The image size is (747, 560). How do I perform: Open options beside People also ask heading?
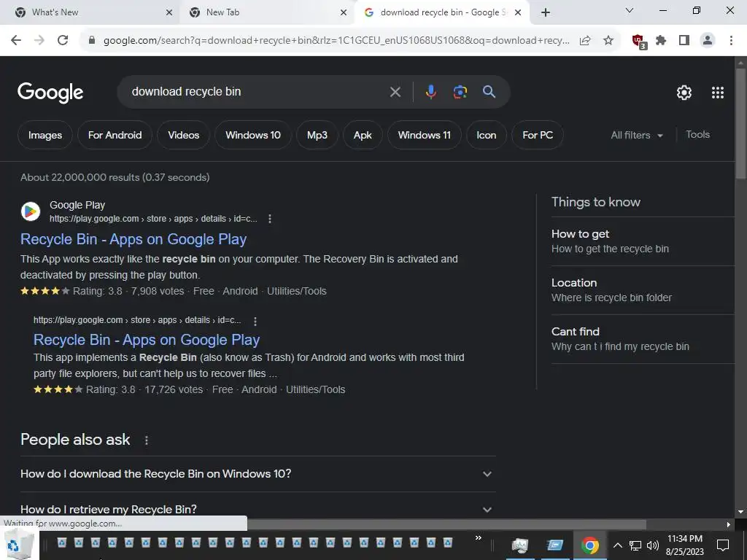coord(146,440)
